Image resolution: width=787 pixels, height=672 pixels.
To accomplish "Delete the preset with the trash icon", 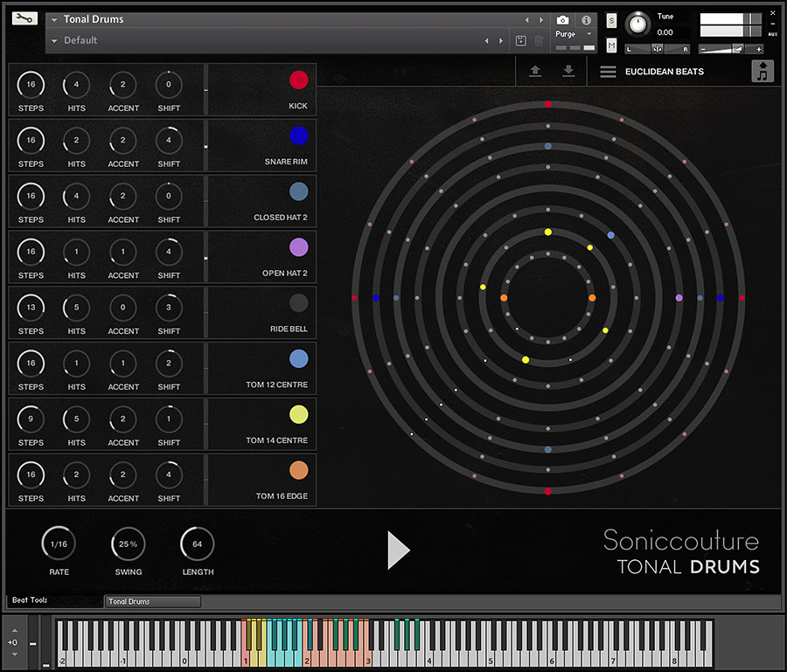I will pyautogui.click(x=539, y=40).
